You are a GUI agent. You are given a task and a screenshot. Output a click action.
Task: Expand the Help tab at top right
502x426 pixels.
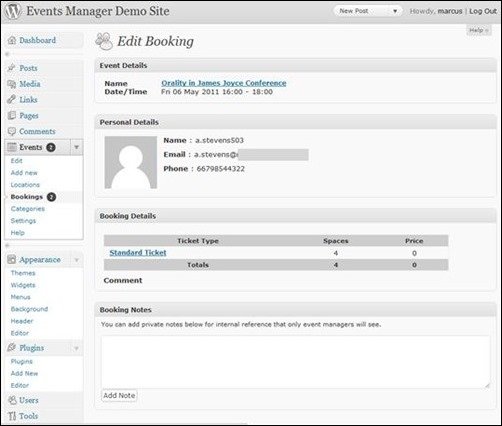(479, 30)
